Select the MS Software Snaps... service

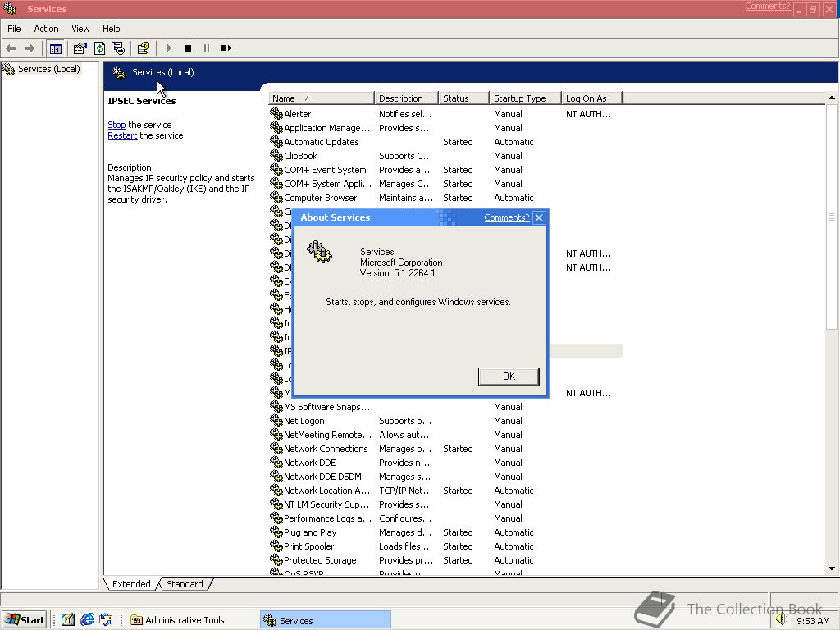(x=445, y=407)
